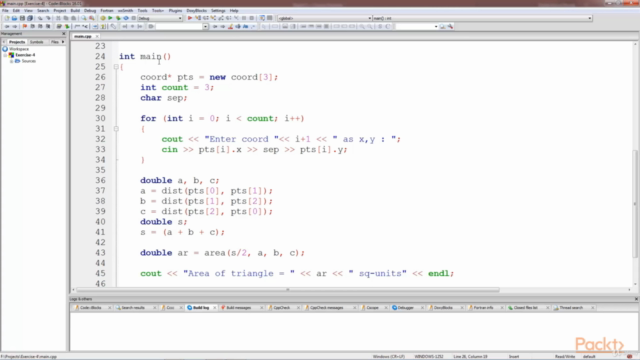Viewport: 640px width, 360px height.
Task: Open the main() : int function dropdown
Action: point(482,18)
